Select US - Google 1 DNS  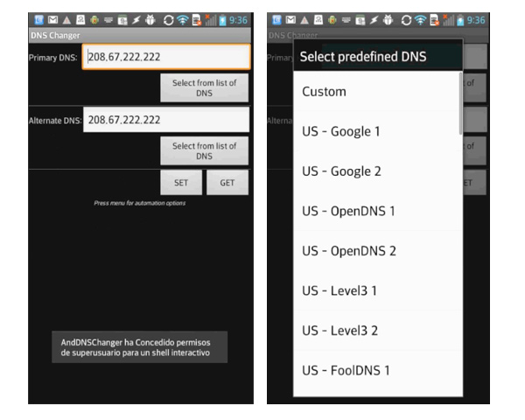coord(378,131)
